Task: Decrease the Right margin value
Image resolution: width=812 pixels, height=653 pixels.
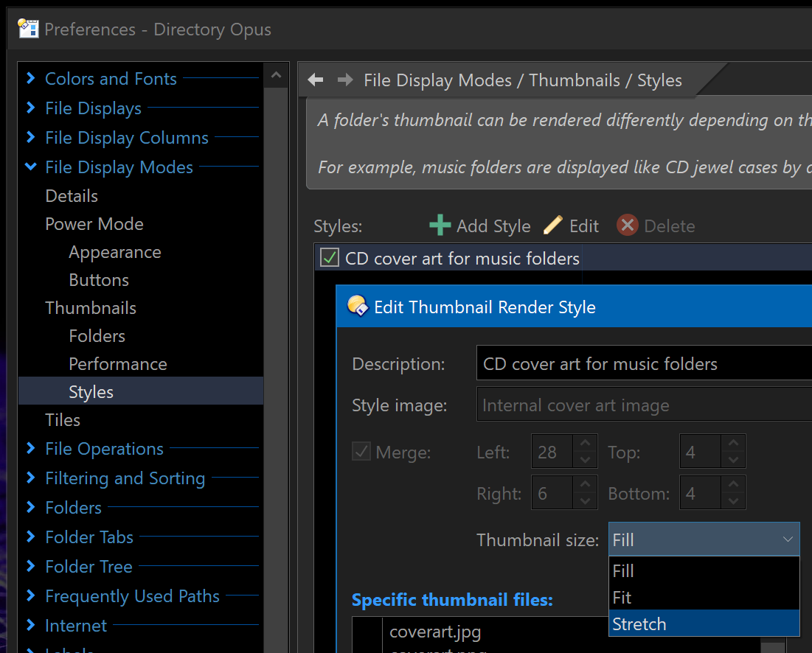Action: click(585, 501)
